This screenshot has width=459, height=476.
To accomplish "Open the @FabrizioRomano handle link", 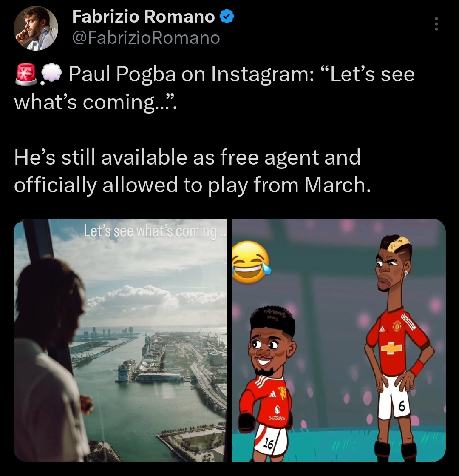I will tap(146, 38).
